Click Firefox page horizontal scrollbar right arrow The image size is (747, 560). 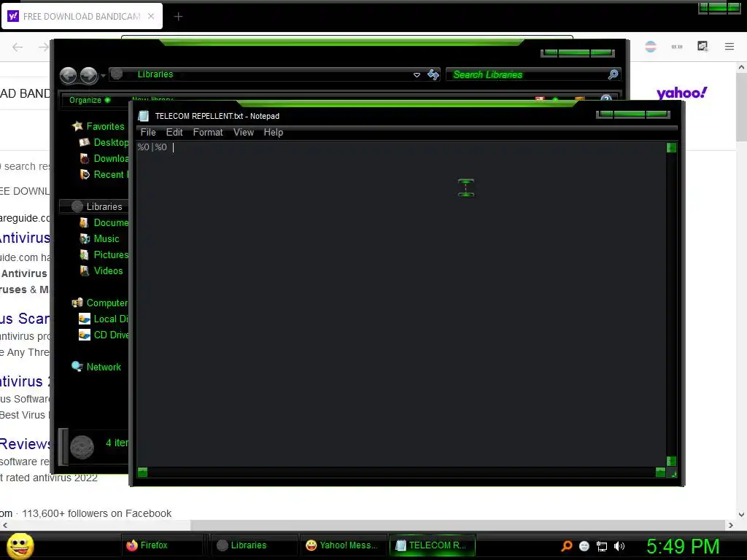click(731, 525)
